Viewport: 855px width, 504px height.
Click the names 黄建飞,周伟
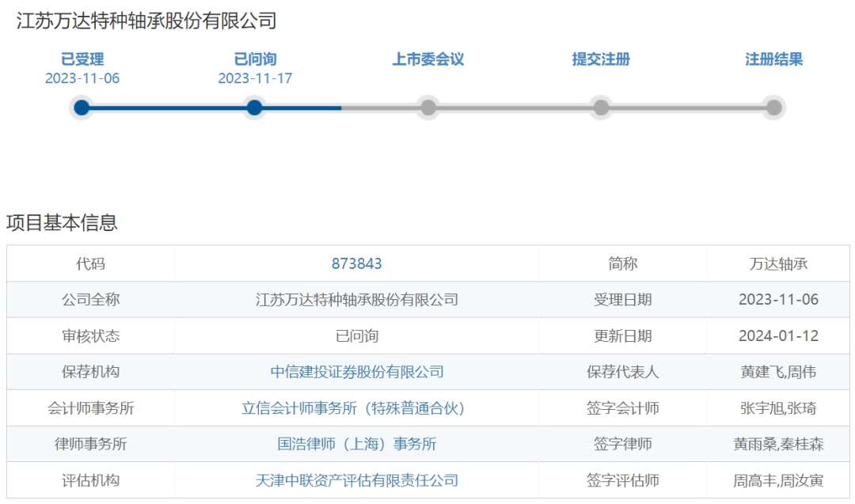pyautogui.click(x=778, y=372)
